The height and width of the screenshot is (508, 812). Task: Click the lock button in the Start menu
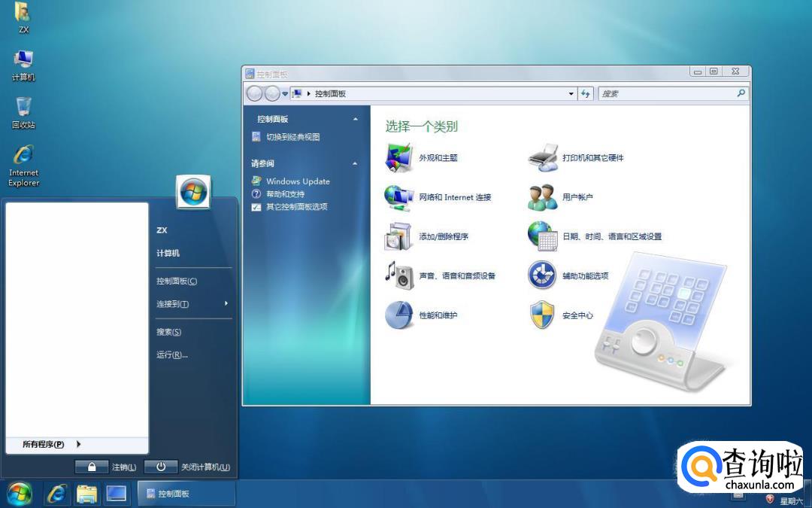coord(92,467)
